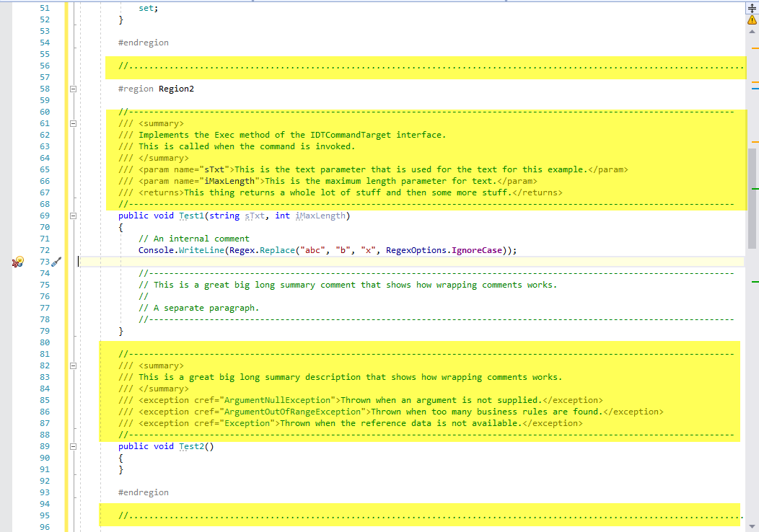Click line number 73 in the margin

45,262
